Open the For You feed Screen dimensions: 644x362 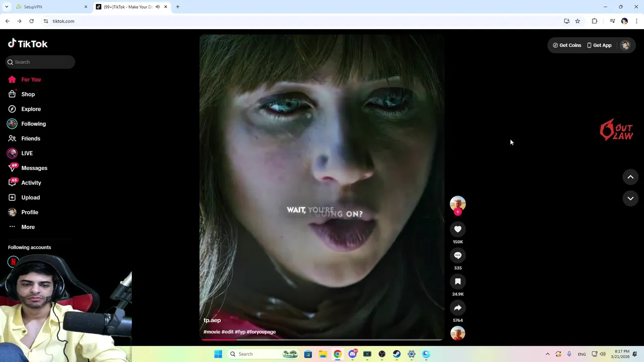coord(24,79)
